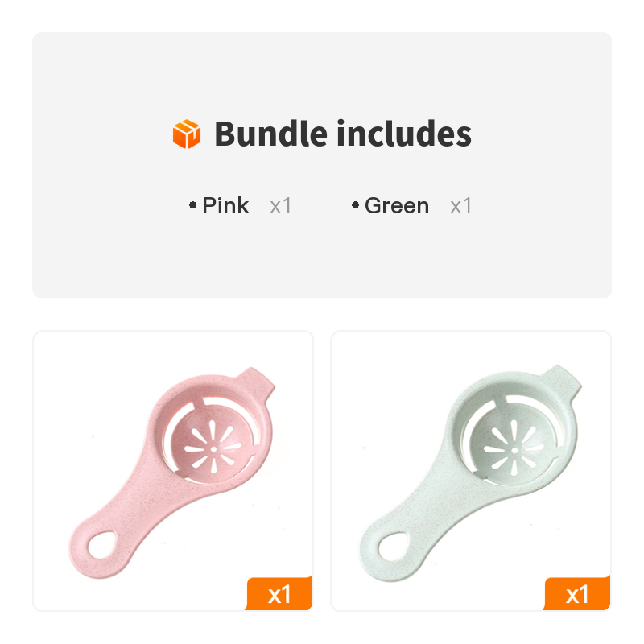Select the Green bundle item label
The height and width of the screenshot is (644, 644).
point(397,205)
